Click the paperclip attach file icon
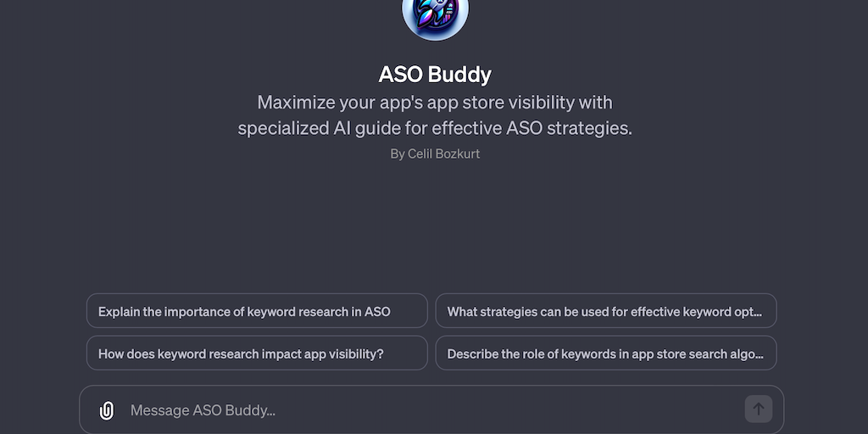The height and width of the screenshot is (434, 868). 107,410
